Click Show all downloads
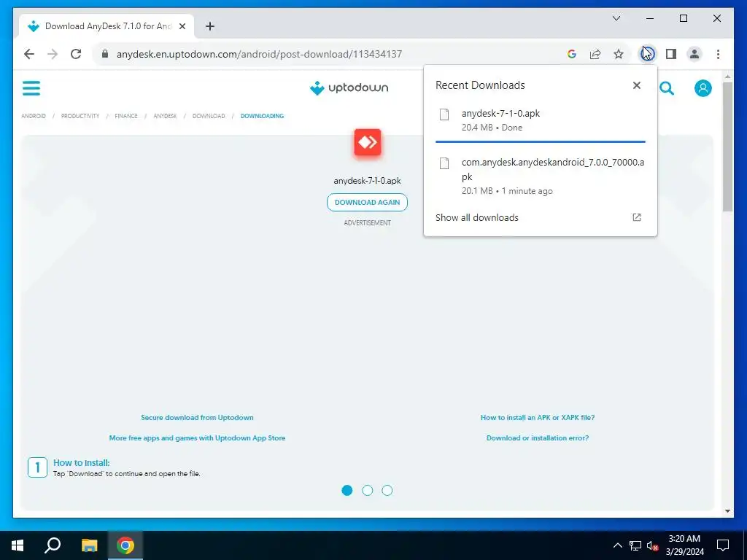Image resolution: width=747 pixels, height=560 pixels. click(477, 217)
